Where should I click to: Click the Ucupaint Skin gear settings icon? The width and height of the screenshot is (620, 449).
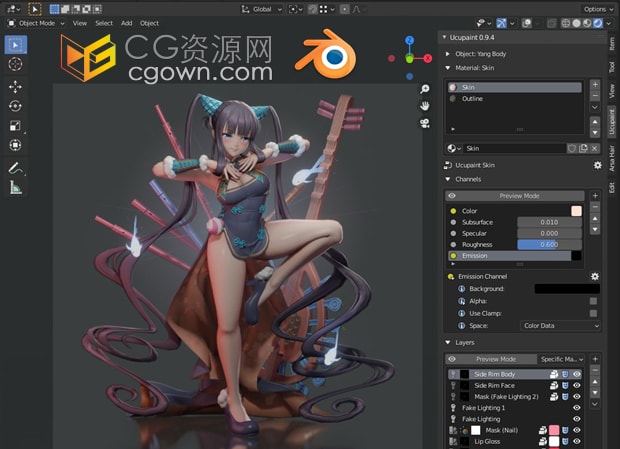tap(597, 165)
